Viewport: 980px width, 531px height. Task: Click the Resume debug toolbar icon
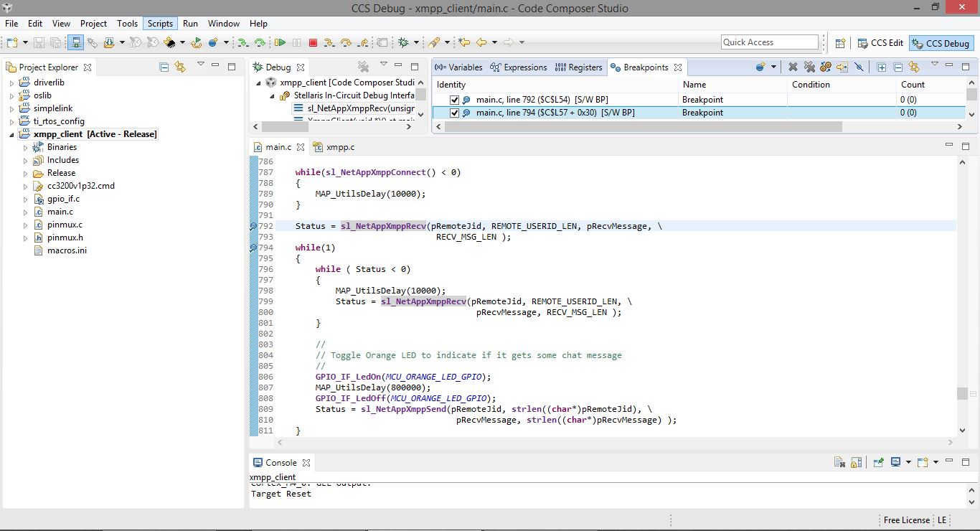pos(280,43)
